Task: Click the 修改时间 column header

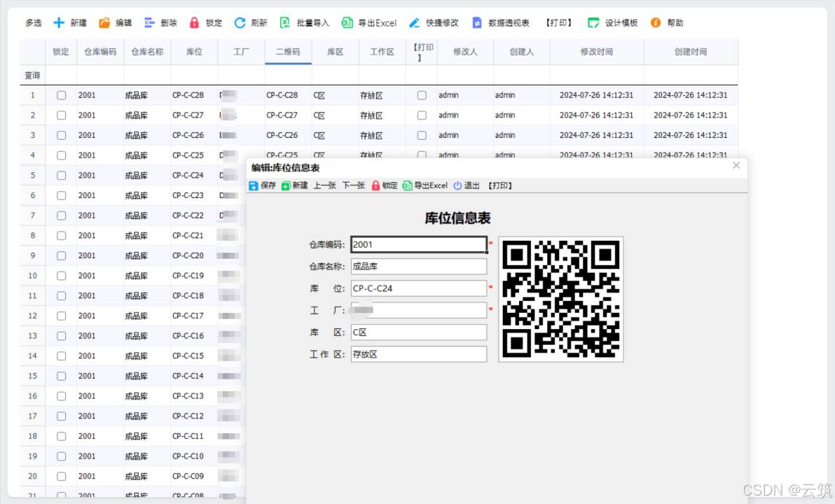Action: point(596,52)
